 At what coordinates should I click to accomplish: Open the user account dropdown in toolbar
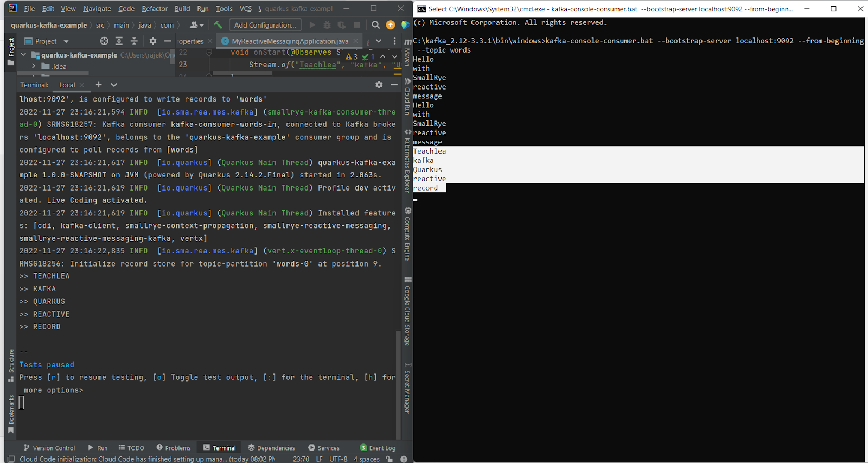point(196,25)
